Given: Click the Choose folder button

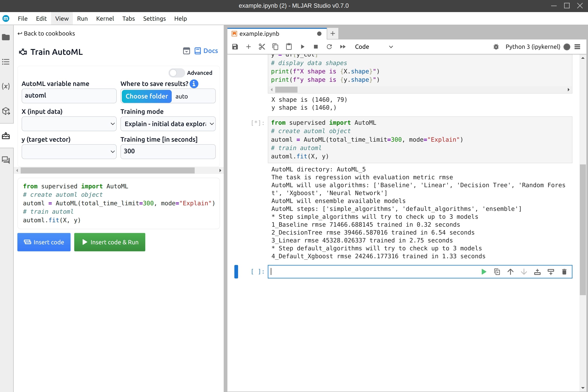Looking at the screenshot, I should click(146, 96).
